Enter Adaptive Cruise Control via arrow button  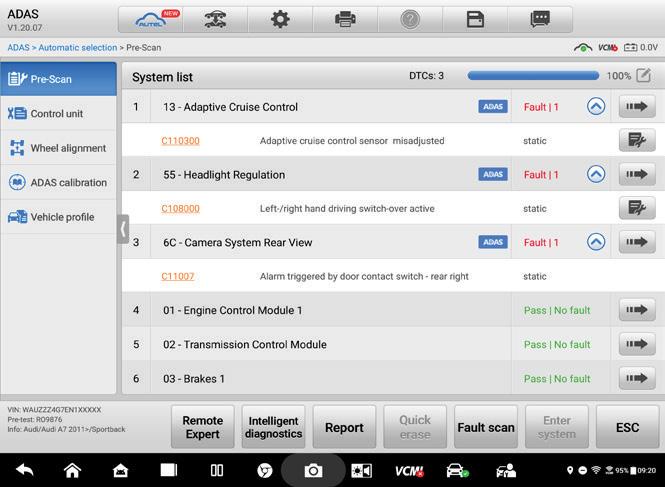tap(637, 106)
